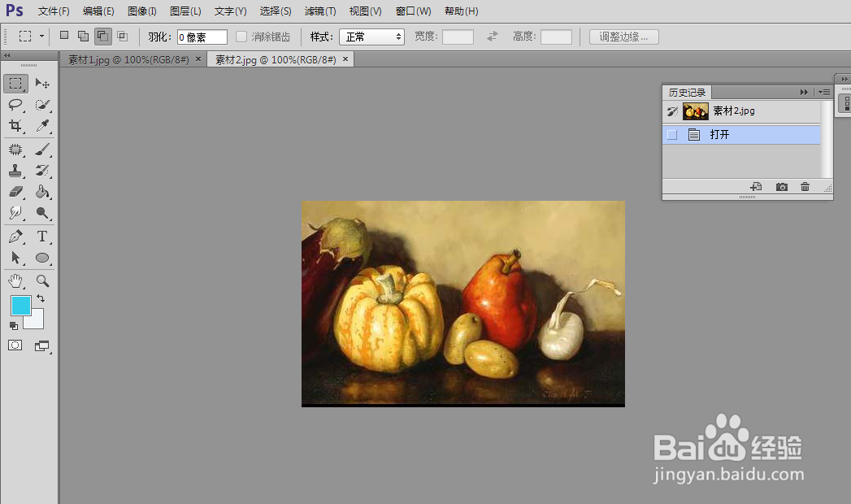Set history brush source at 素材2.jpg snapshot
This screenshot has width=851, height=504.
click(672, 111)
